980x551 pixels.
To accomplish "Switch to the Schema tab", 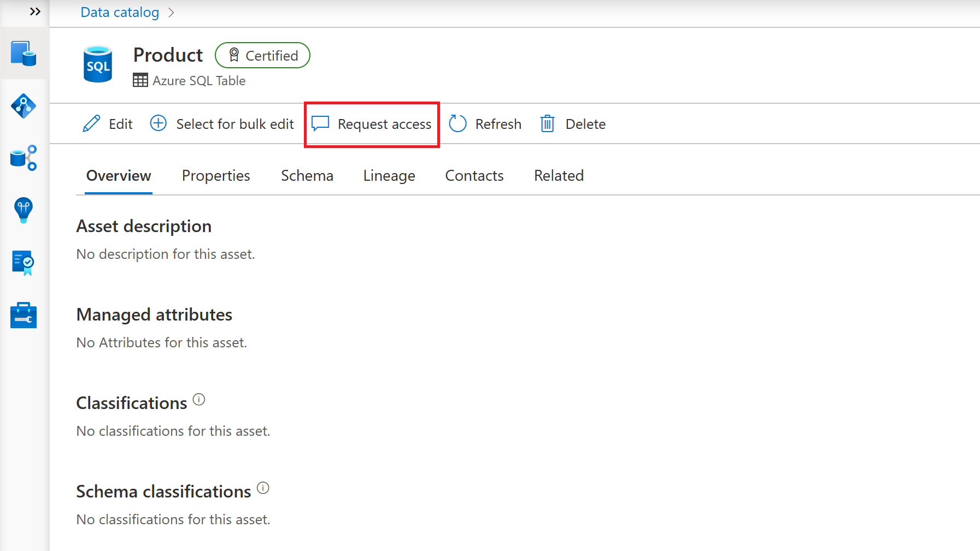I will tap(307, 175).
